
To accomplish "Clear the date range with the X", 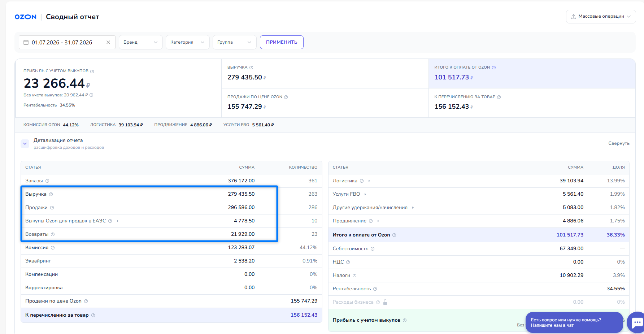I will point(108,42).
